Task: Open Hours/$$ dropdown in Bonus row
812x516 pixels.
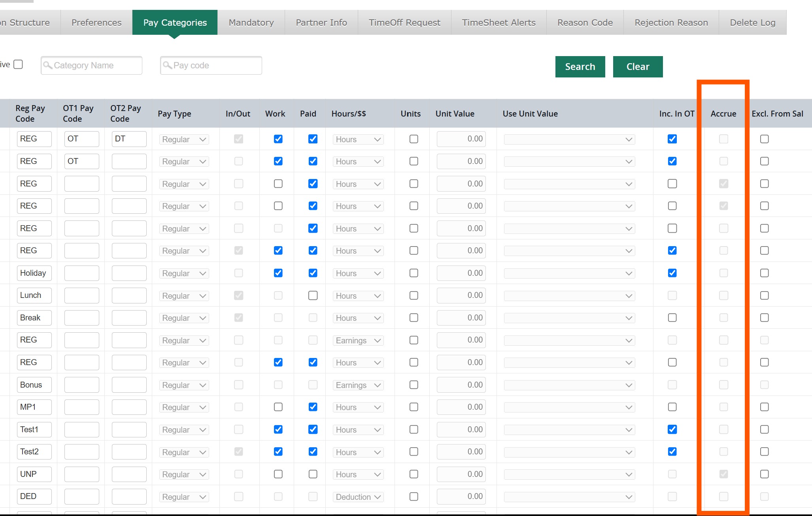Action: [x=358, y=385]
